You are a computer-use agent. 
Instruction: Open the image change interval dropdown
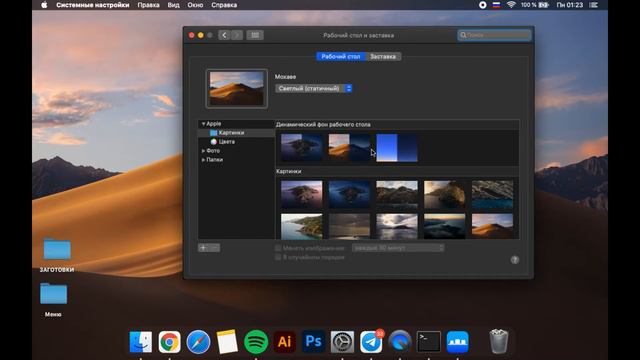coord(398,248)
